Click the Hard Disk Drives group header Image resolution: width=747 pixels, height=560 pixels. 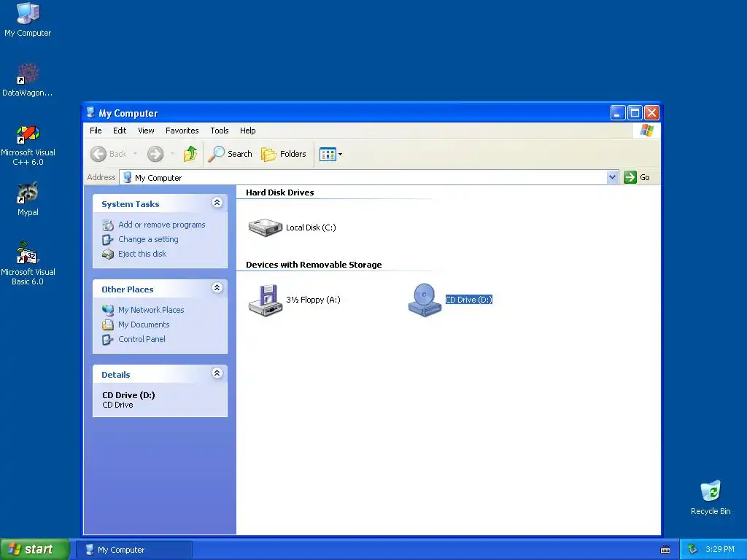coord(279,192)
